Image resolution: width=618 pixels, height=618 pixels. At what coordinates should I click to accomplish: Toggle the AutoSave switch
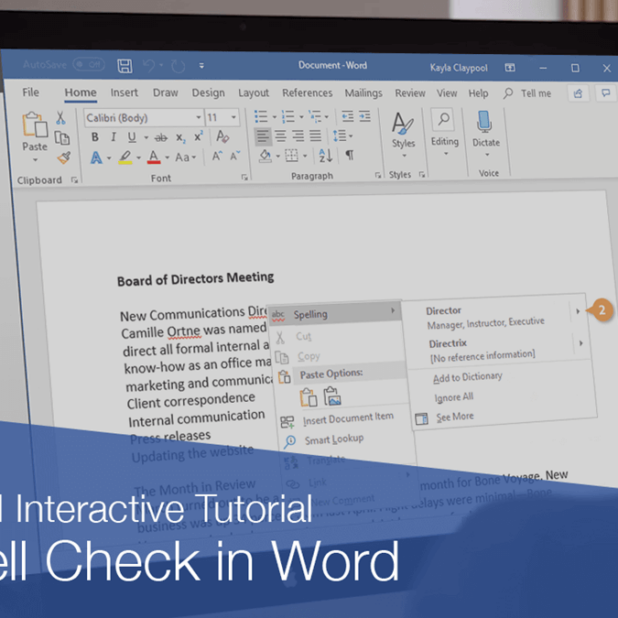[89, 64]
